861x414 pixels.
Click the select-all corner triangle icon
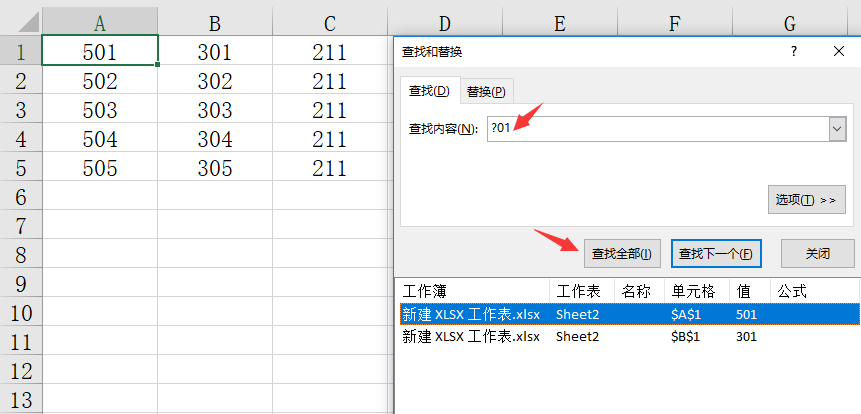20,22
